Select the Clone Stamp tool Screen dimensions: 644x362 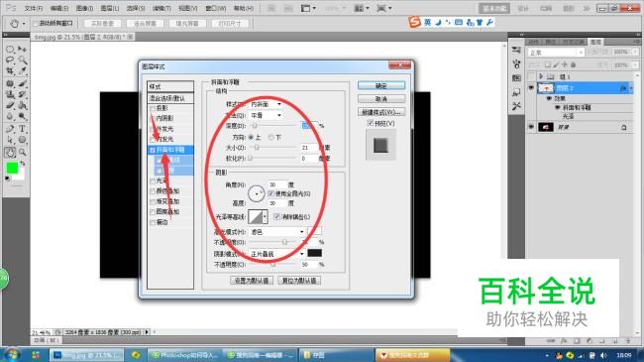[x=10, y=94]
